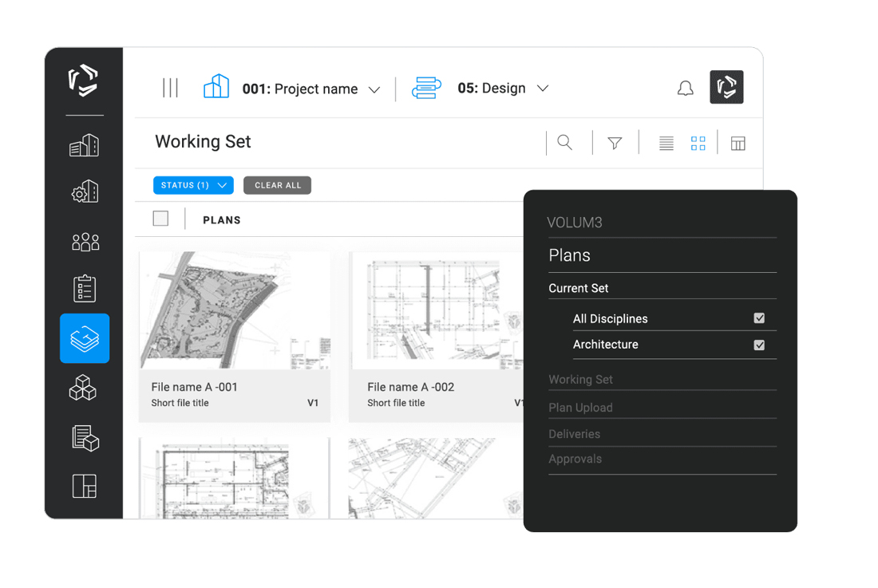Image resolution: width=878 pixels, height=588 pixels.
Task: Select the 3D cubes sidebar icon
Action: coord(83,389)
